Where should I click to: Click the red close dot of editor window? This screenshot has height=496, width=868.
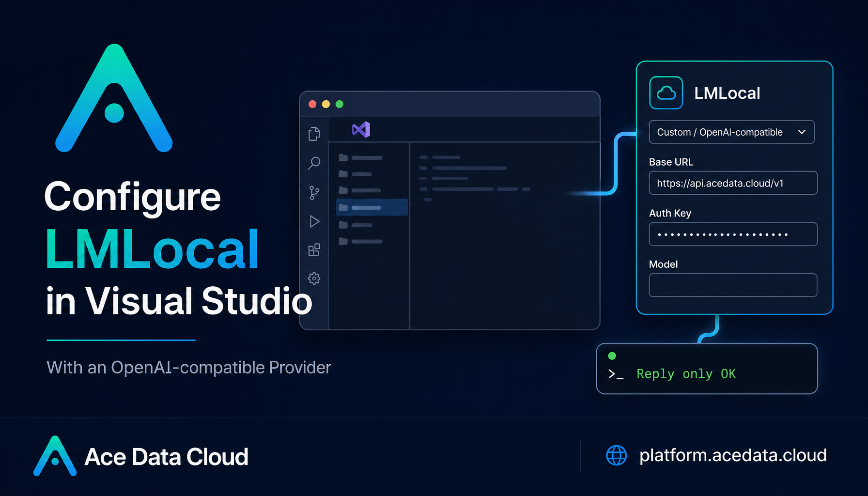(312, 104)
